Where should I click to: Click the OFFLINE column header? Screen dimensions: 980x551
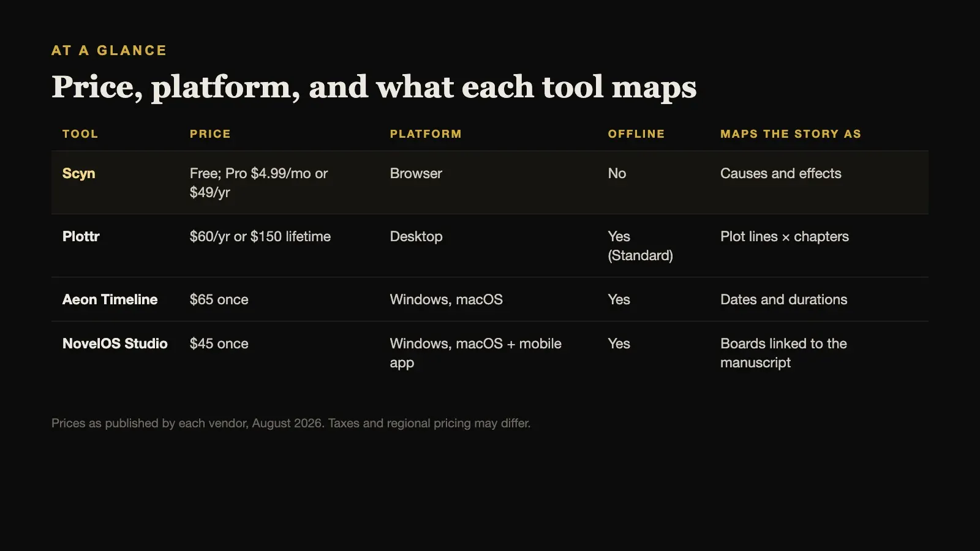(x=636, y=133)
